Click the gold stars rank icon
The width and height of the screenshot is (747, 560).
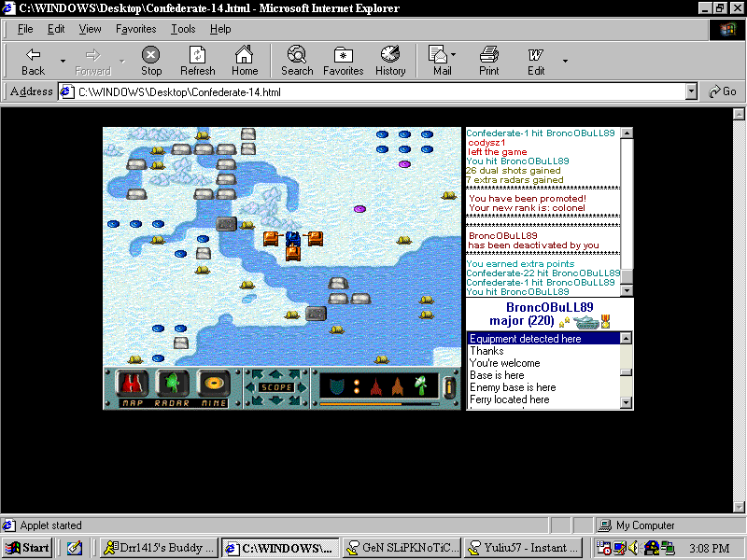565,322
